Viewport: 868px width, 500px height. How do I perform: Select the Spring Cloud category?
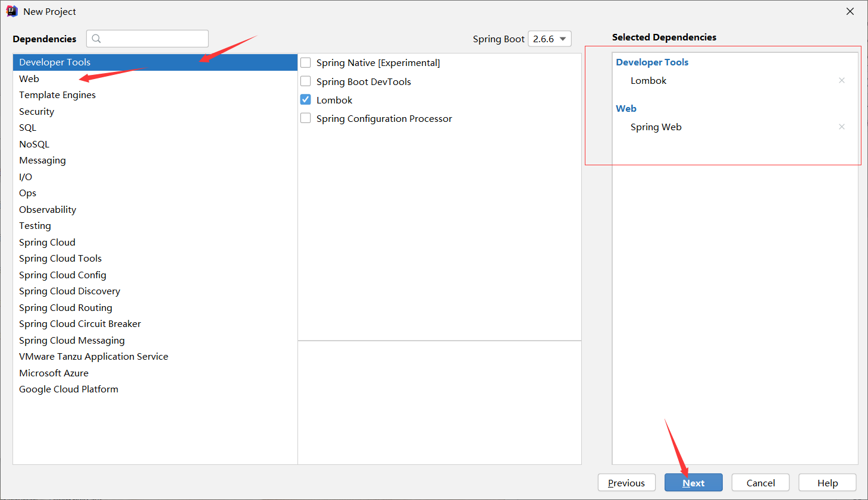click(155, 242)
